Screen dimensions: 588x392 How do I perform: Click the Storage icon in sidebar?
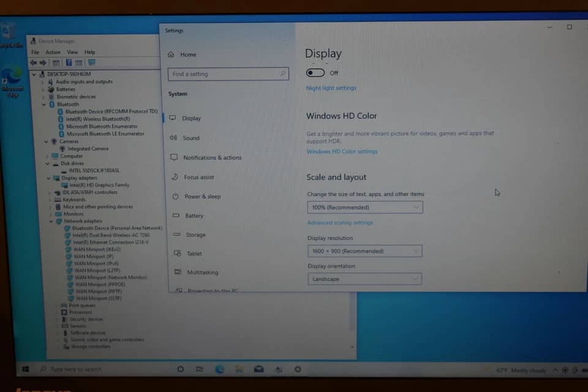tap(177, 235)
